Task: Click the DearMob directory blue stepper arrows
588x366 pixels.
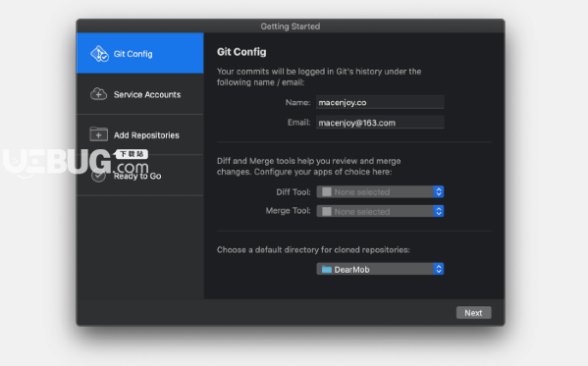Action: [439, 269]
